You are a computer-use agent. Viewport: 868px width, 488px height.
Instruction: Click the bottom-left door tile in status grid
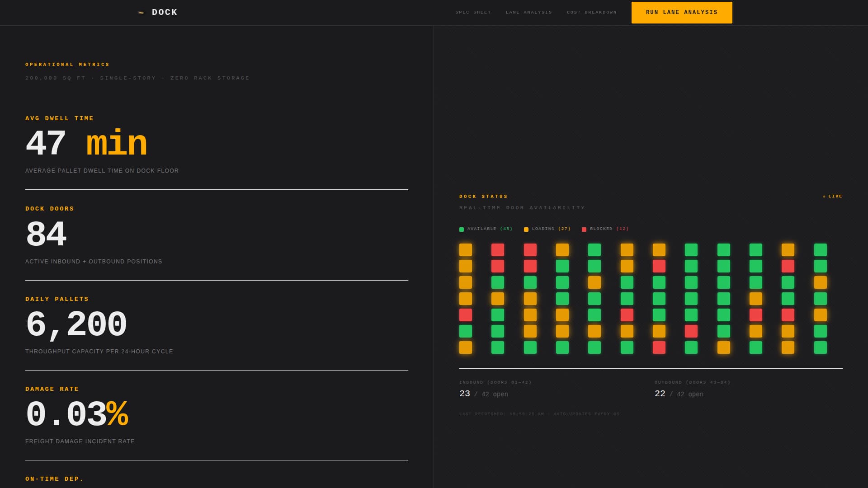click(466, 347)
